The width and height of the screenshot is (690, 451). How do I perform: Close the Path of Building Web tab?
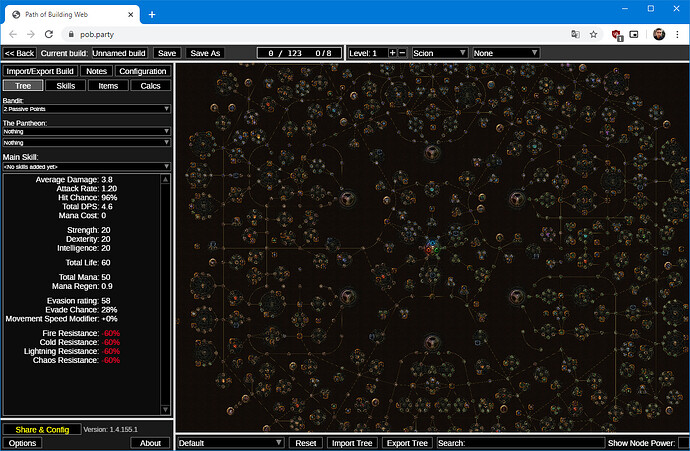[x=131, y=15]
